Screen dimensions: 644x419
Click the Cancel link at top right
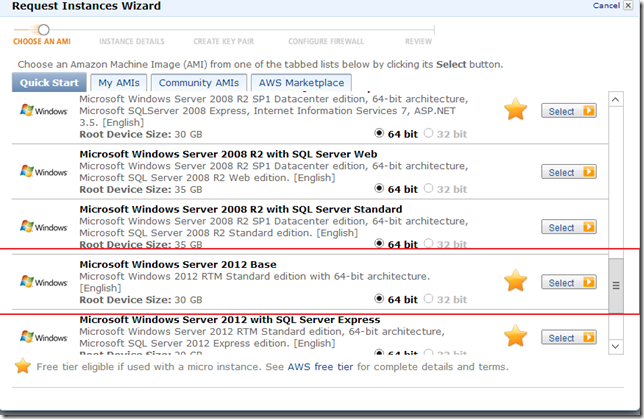click(606, 5)
